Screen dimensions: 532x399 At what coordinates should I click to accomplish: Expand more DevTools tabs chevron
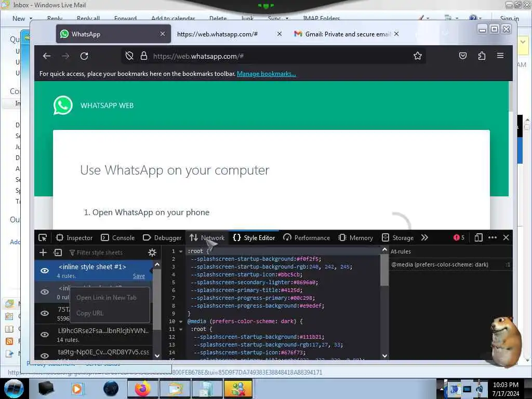pos(424,237)
